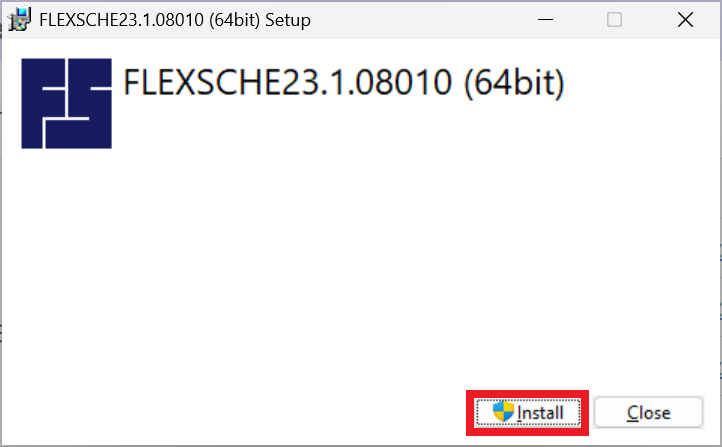The width and height of the screenshot is (722, 447).
Task: Click the (64bit) part of the heading
Action: tap(514, 83)
